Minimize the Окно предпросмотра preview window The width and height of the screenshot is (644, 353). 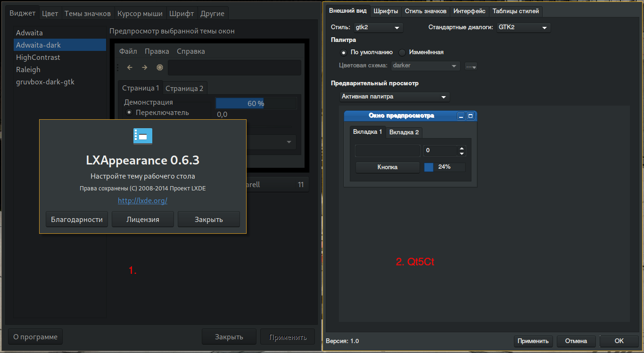(x=462, y=116)
